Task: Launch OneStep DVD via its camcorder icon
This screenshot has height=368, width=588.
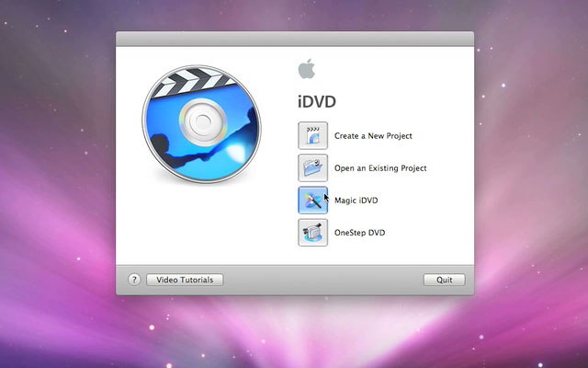Action: coord(313,233)
